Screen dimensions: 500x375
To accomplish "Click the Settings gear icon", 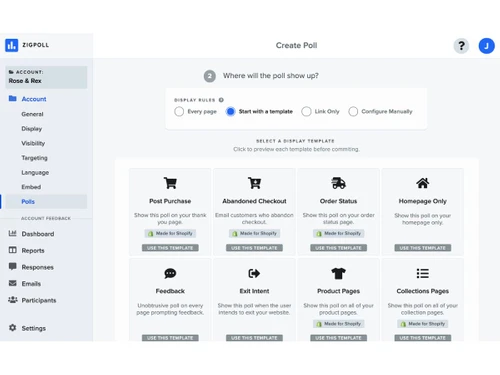I will (x=12, y=328).
